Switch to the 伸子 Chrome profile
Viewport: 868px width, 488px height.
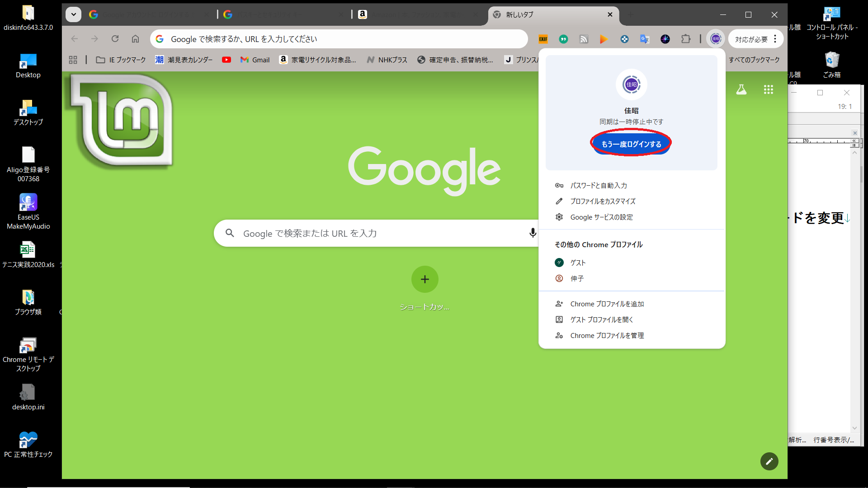pyautogui.click(x=577, y=279)
